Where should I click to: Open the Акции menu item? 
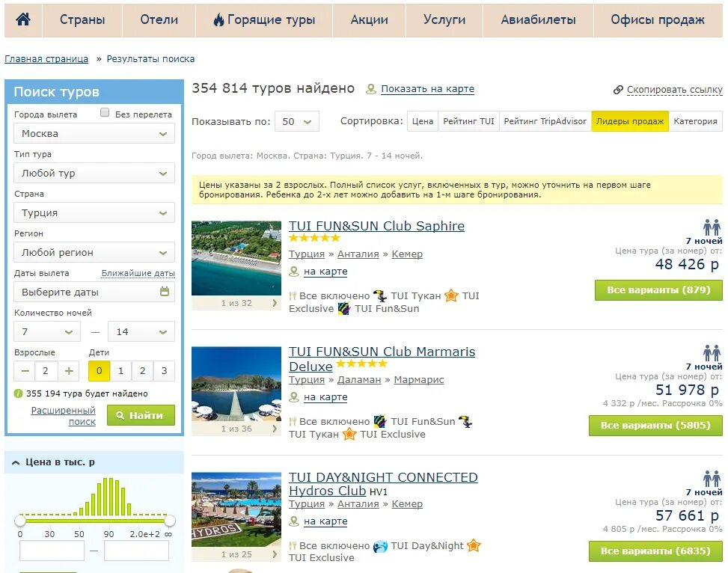pyautogui.click(x=370, y=19)
